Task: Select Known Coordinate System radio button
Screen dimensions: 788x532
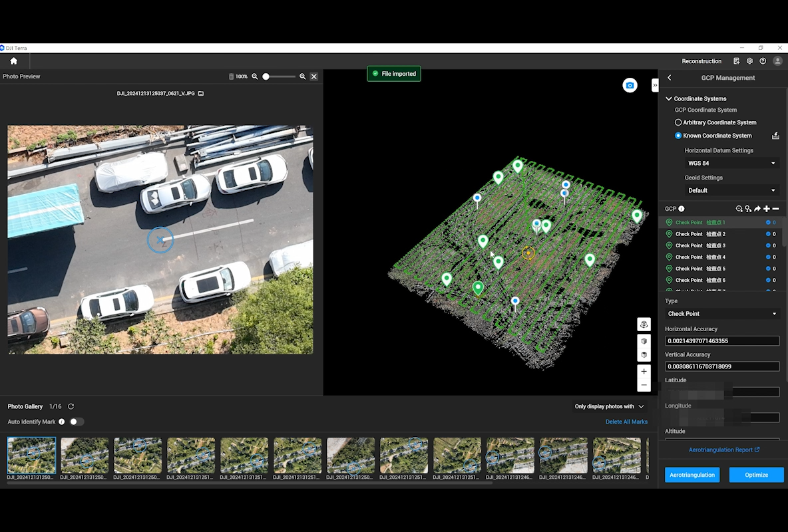Action: (x=678, y=136)
